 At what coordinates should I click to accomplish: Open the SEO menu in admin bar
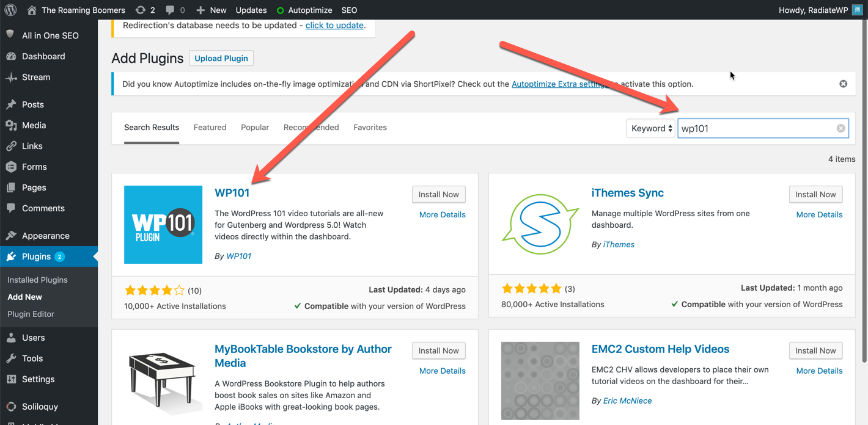(x=349, y=10)
